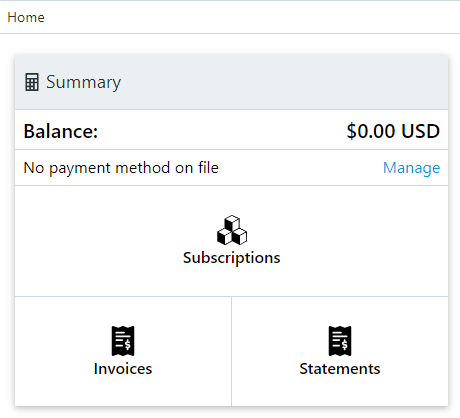Select the Invoices label text
The width and height of the screenshot is (460, 418).
123,369
